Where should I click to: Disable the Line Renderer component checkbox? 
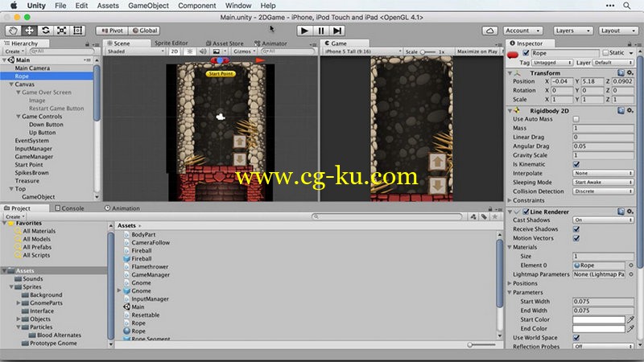(x=526, y=212)
